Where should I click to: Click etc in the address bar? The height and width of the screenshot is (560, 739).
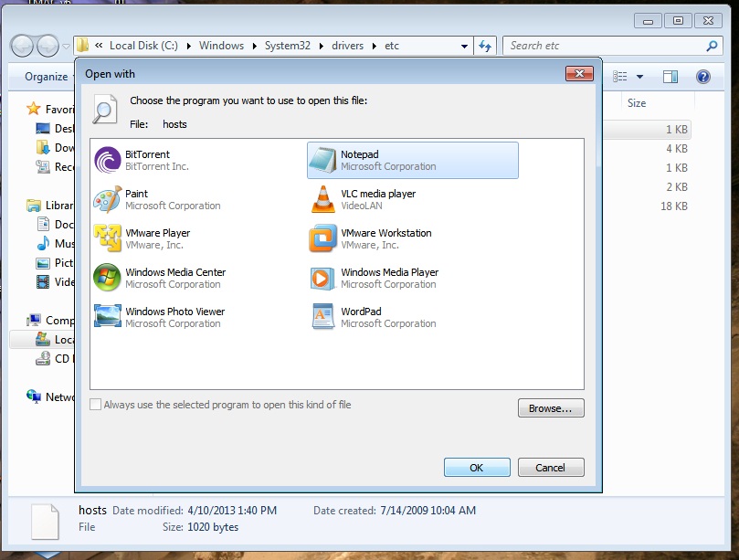click(392, 46)
